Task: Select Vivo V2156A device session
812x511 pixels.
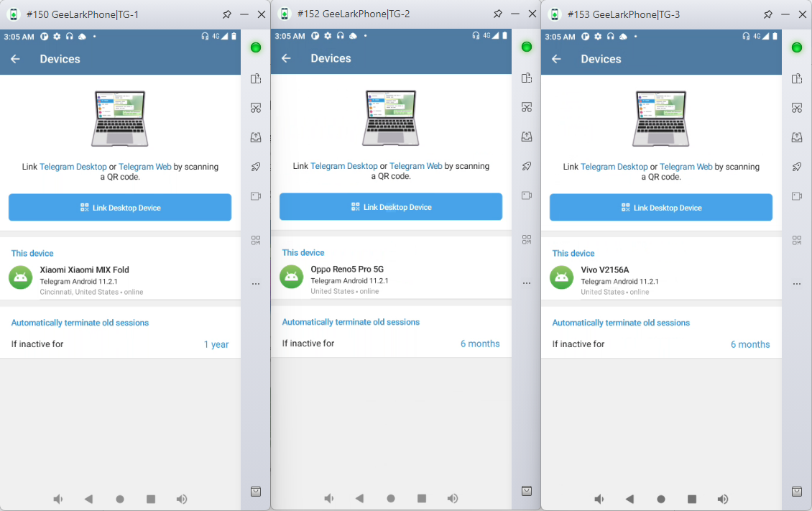Action: pos(661,280)
